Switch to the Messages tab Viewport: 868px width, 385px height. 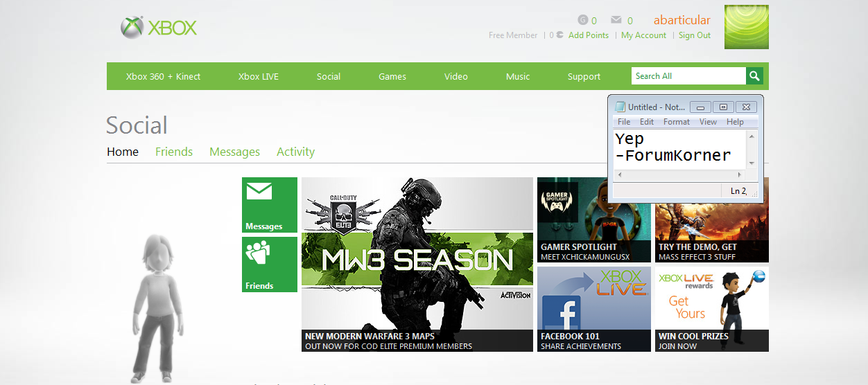click(x=235, y=152)
